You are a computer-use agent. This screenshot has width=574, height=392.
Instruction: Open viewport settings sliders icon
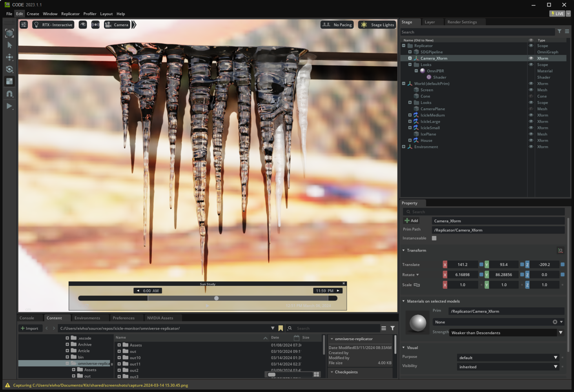pyautogui.click(x=24, y=25)
